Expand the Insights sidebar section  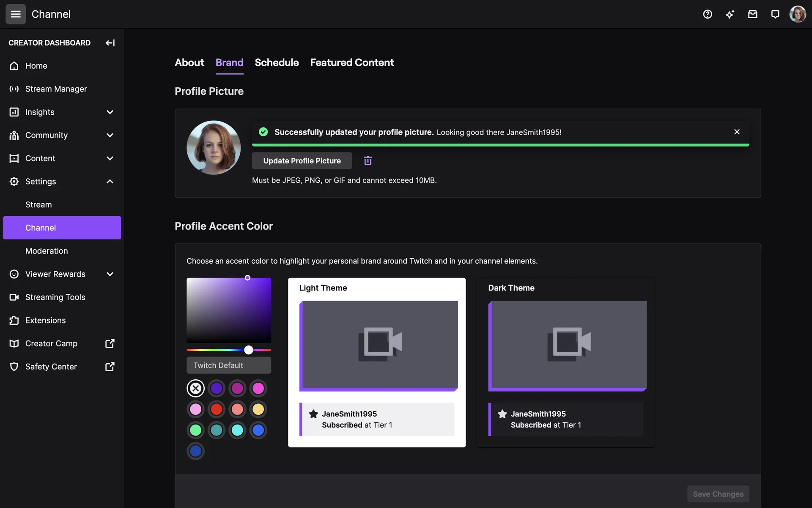click(110, 112)
